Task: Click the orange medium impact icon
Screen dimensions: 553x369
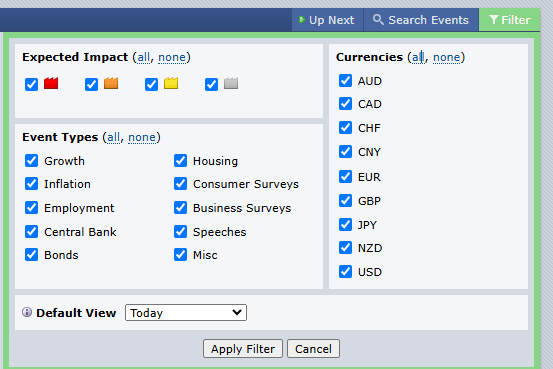Action: click(x=111, y=83)
